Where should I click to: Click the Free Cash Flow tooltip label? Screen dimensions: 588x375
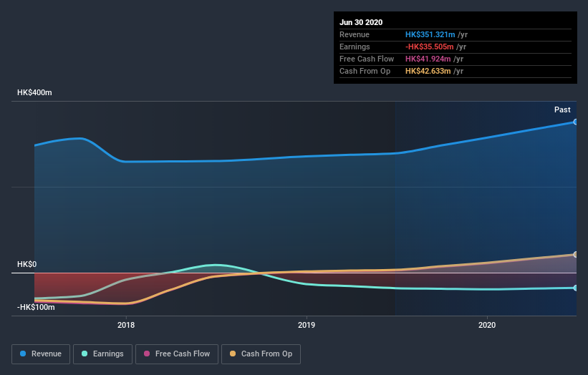367,59
